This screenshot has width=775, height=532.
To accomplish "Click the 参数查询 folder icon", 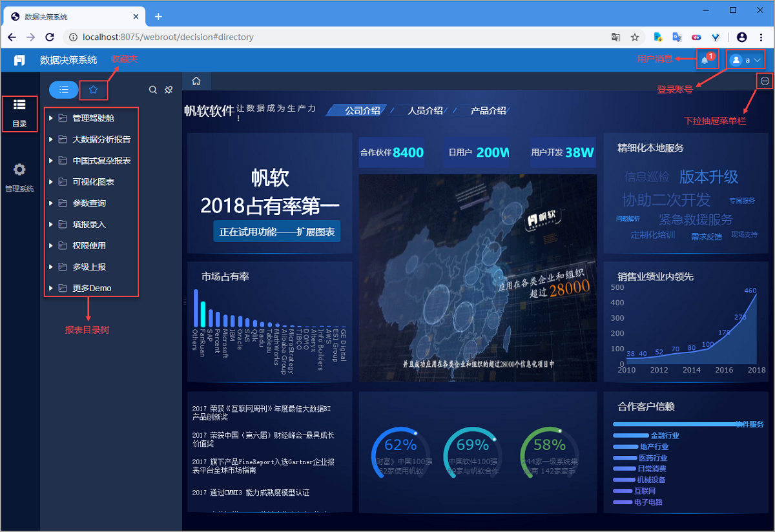I will [63, 203].
